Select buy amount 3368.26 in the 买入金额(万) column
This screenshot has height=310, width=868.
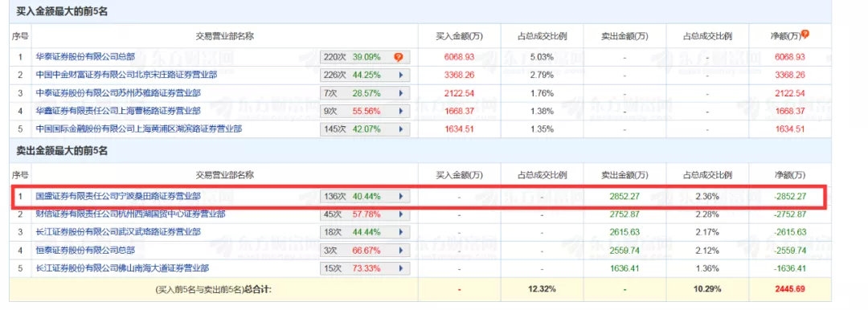click(x=459, y=75)
